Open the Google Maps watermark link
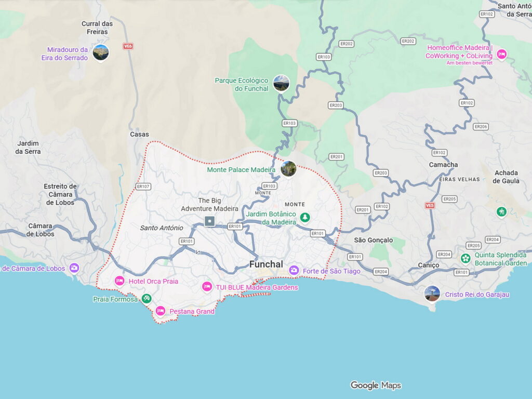The width and height of the screenshot is (532, 399). pyautogui.click(x=375, y=385)
